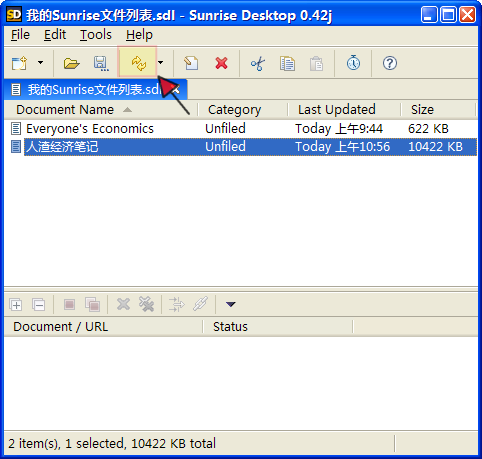Open the Tools menu
The image size is (482, 459).
(x=96, y=35)
